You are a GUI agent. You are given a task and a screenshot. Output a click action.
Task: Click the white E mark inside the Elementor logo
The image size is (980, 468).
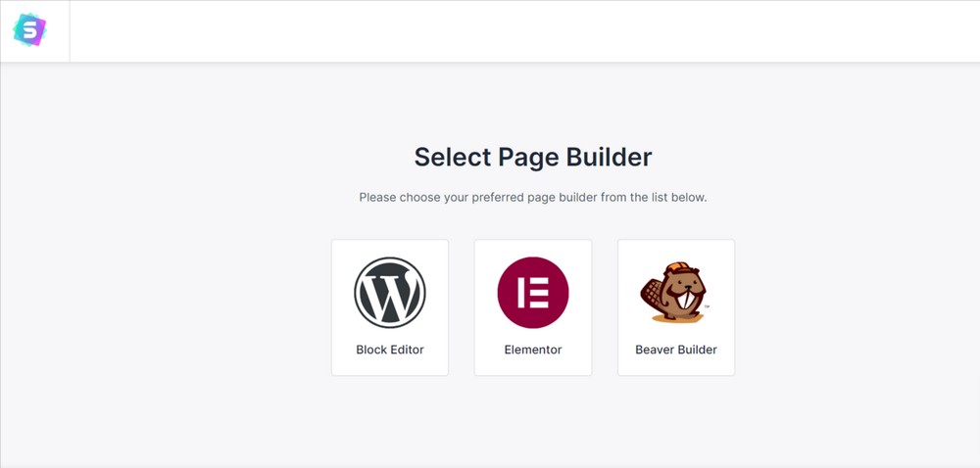click(x=533, y=293)
